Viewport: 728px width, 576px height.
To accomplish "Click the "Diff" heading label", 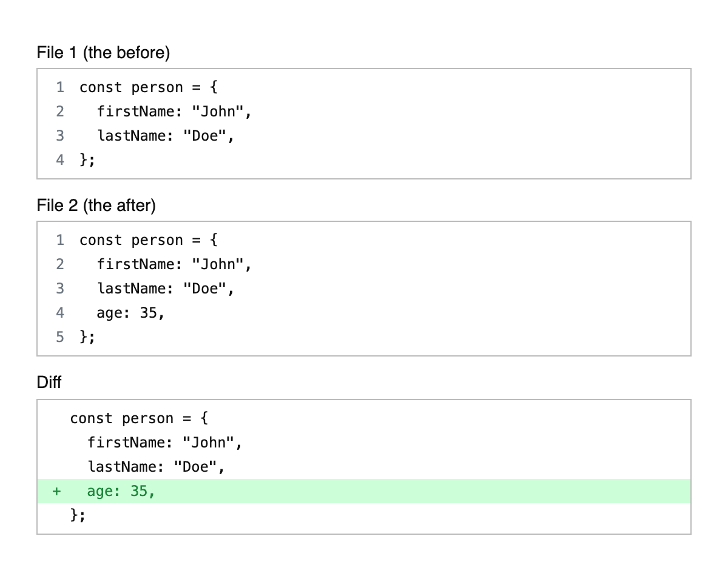I will point(49,383).
